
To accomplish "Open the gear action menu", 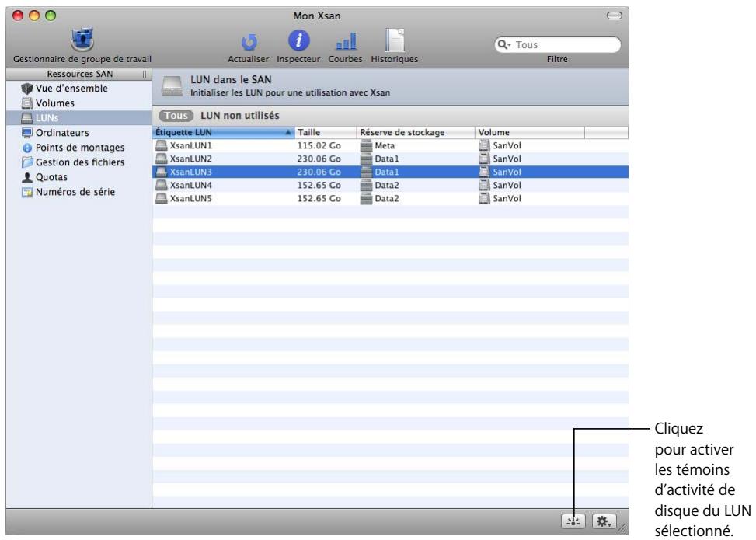I will tap(604, 521).
